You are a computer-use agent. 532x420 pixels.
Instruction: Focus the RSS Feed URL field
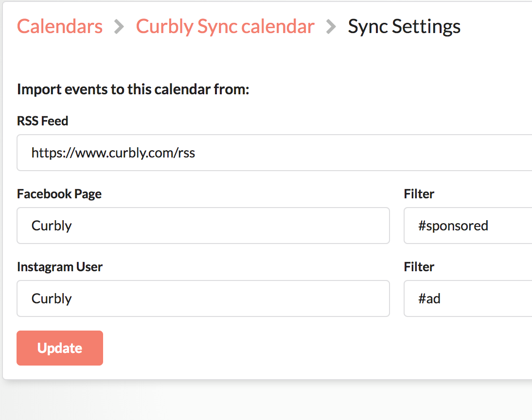click(x=340, y=153)
